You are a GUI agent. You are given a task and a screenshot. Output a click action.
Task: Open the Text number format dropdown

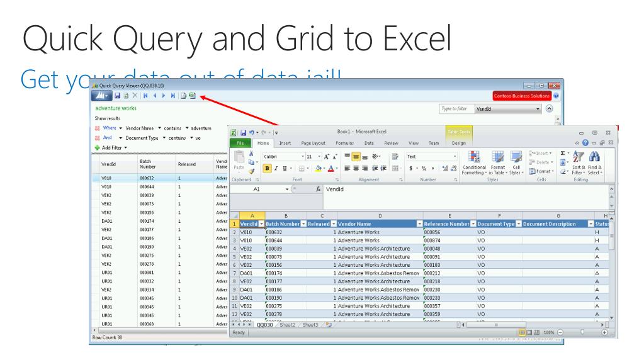tap(455, 157)
